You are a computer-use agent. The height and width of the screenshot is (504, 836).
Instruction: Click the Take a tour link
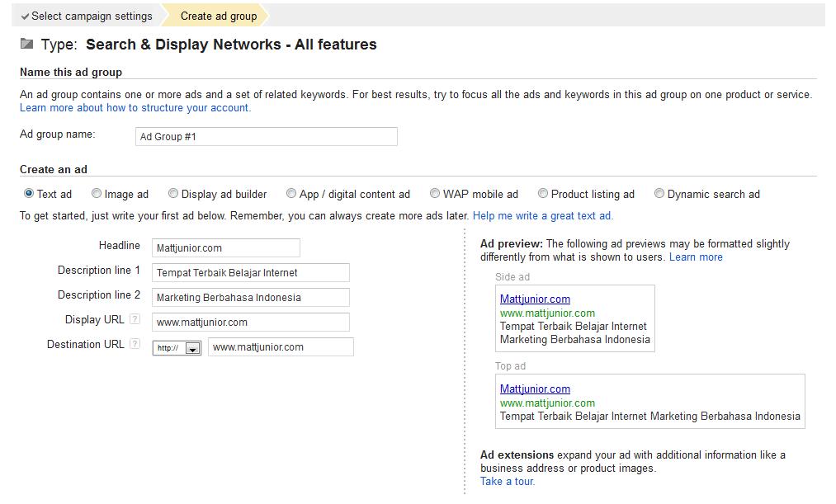[x=508, y=481]
